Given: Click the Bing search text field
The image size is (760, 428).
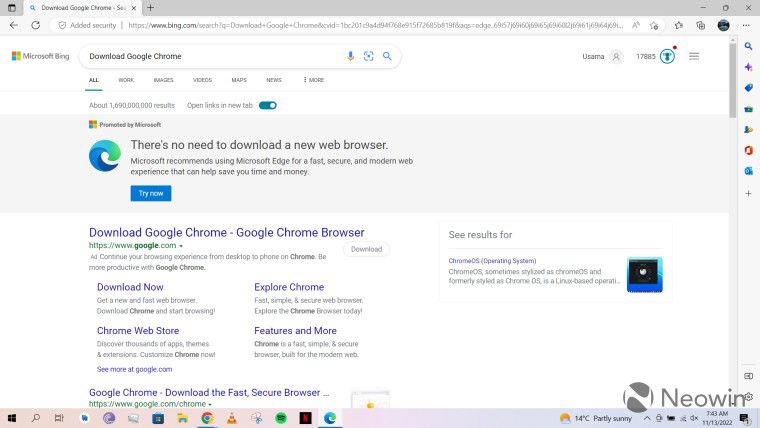Looking at the screenshot, I should (x=213, y=56).
